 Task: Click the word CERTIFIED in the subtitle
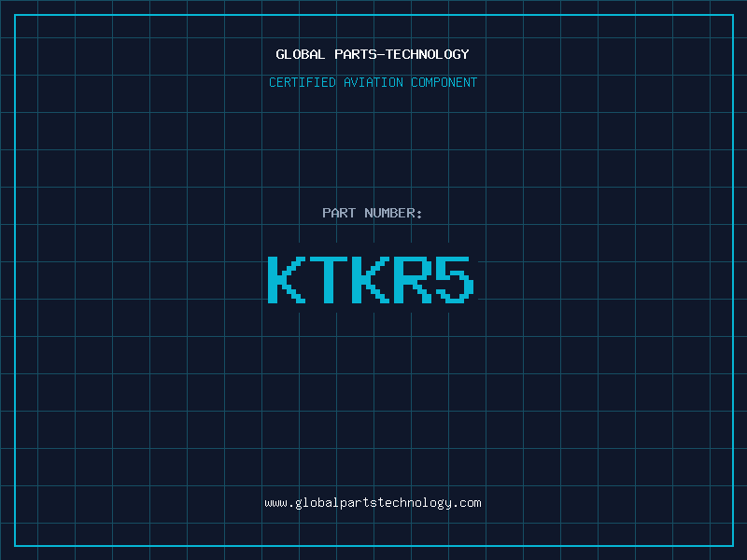tap(302, 82)
